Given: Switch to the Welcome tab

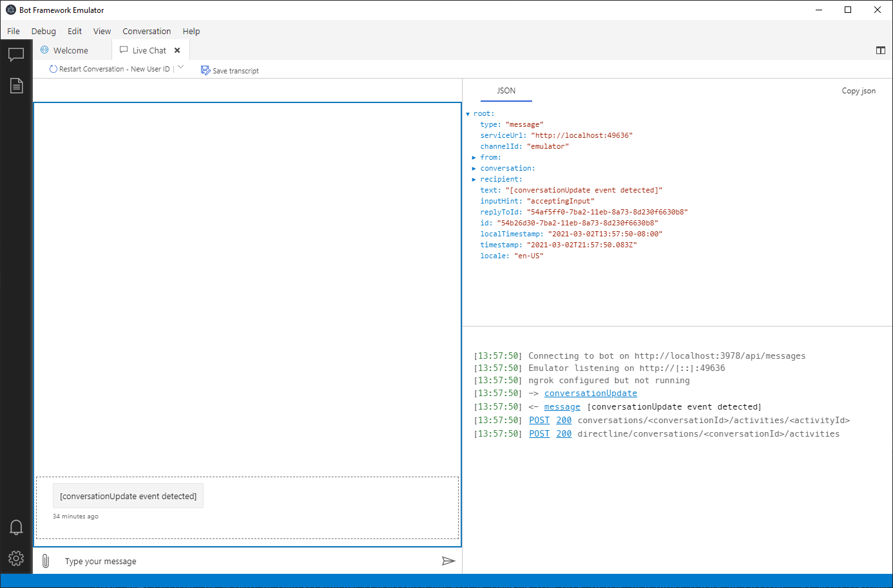Looking at the screenshot, I should click(x=72, y=50).
